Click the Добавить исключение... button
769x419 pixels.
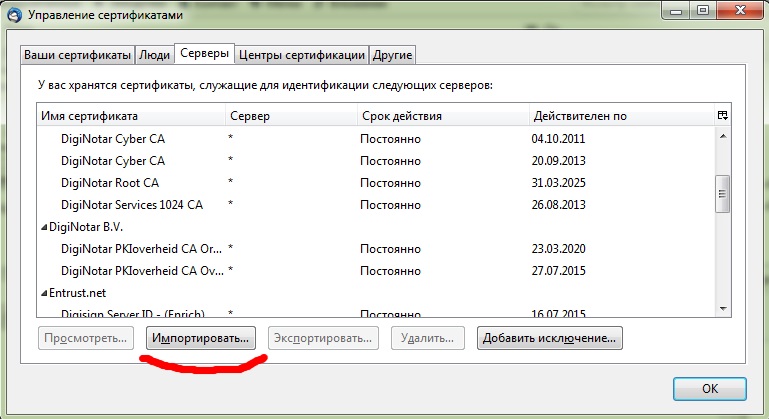point(549,338)
